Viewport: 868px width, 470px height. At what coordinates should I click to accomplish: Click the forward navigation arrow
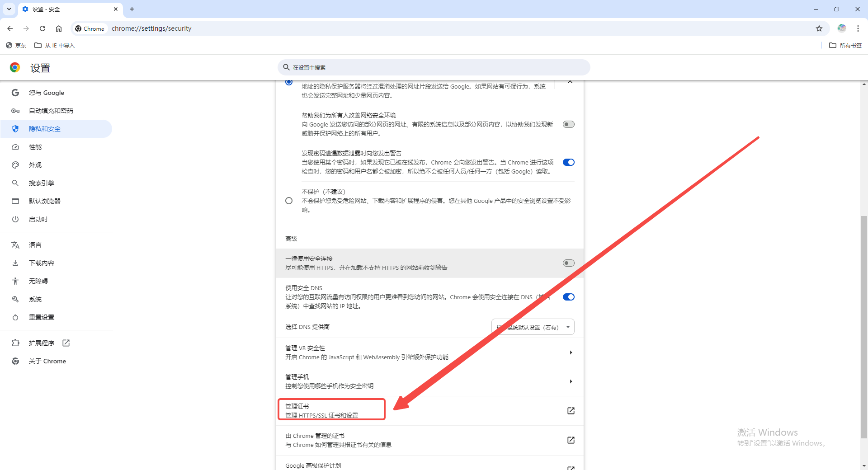coord(26,28)
